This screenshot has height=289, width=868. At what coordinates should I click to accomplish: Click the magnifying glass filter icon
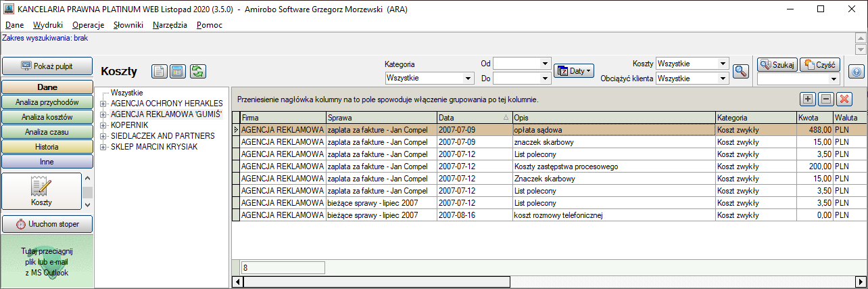tap(742, 71)
